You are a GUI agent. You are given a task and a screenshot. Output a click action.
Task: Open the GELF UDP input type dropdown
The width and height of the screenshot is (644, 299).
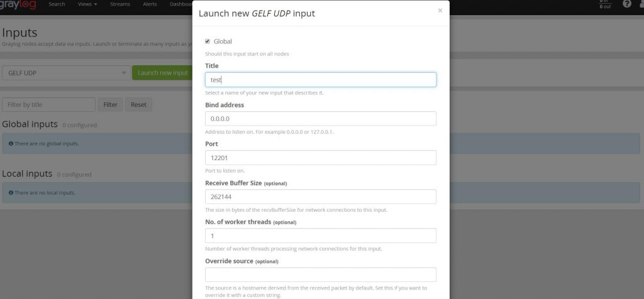[x=65, y=73]
